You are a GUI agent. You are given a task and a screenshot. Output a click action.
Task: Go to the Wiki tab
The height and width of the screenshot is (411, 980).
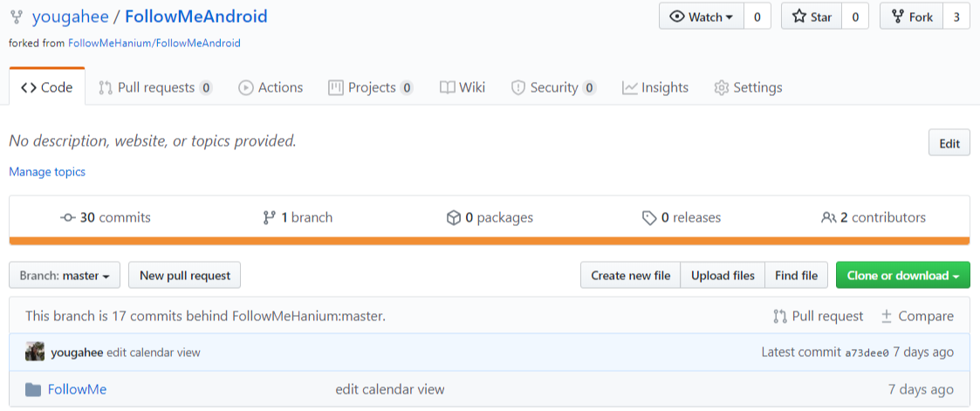pyautogui.click(x=463, y=87)
